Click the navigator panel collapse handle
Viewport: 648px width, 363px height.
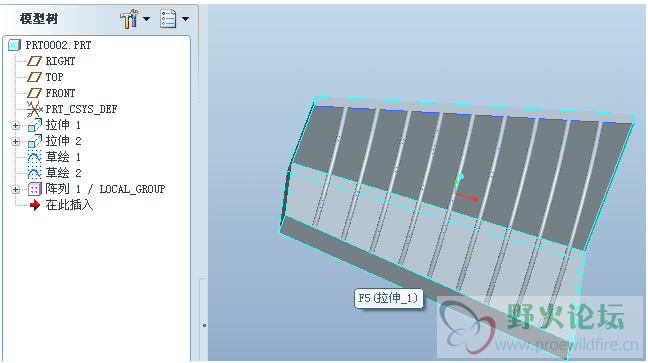(204, 325)
